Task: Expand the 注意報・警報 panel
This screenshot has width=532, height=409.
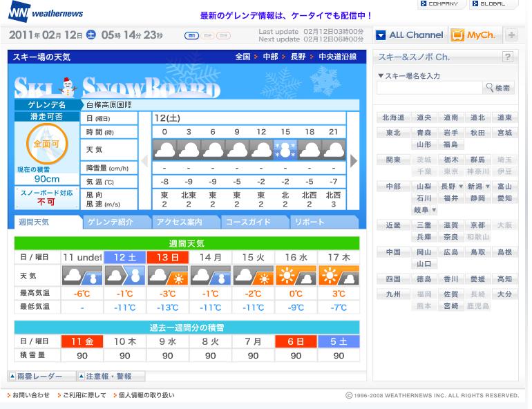Action: click(111, 376)
